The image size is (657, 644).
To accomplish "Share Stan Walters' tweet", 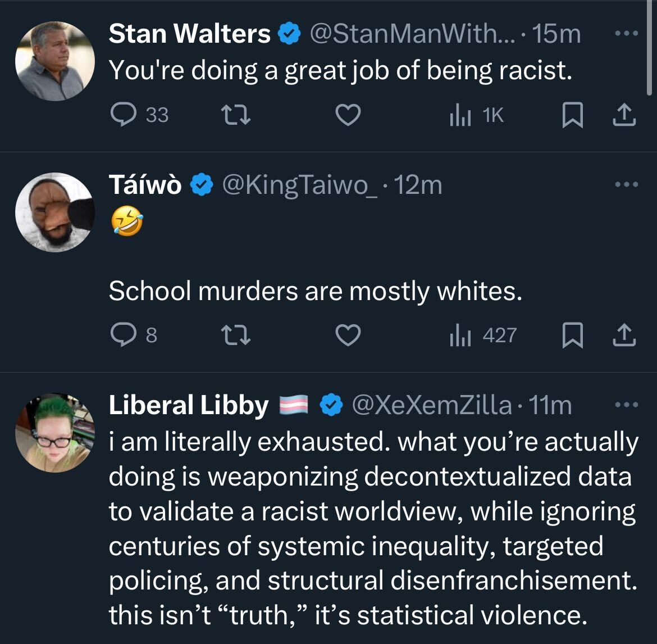I will tap(625, 115).
